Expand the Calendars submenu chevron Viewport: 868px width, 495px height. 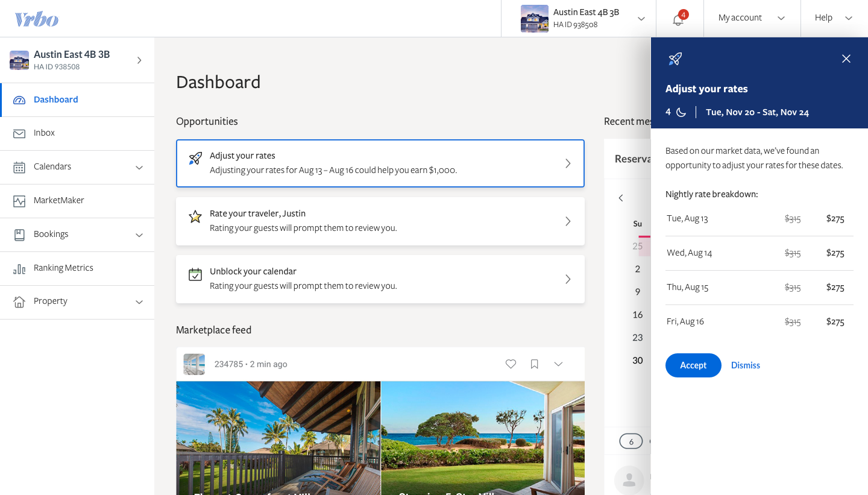click(139, 167)
